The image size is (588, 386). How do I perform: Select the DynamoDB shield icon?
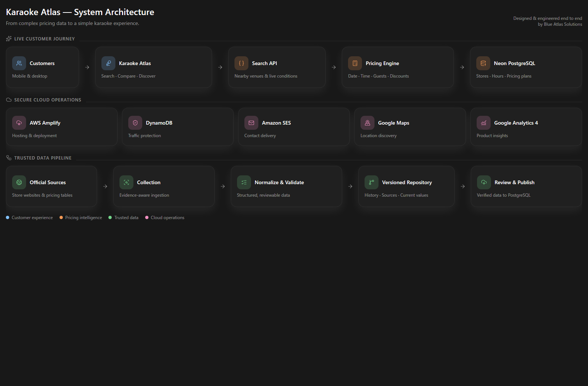[135, 123]
